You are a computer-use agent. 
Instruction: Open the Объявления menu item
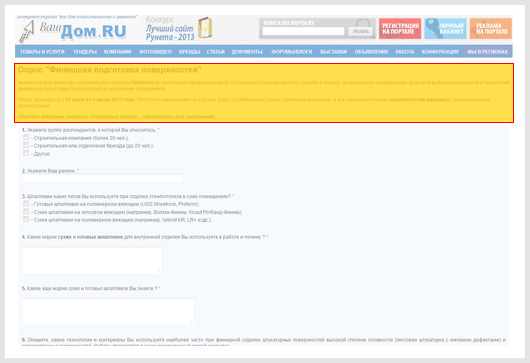pos(371,52)
